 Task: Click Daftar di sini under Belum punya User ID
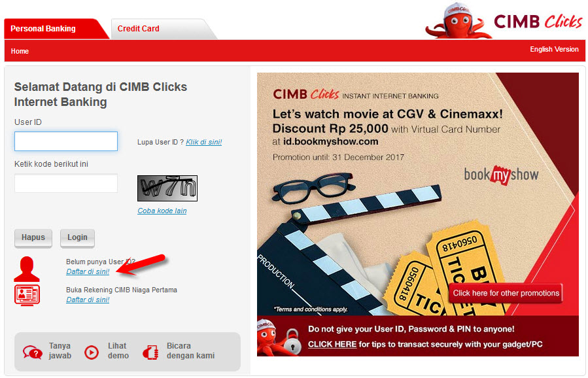point(88,271)
